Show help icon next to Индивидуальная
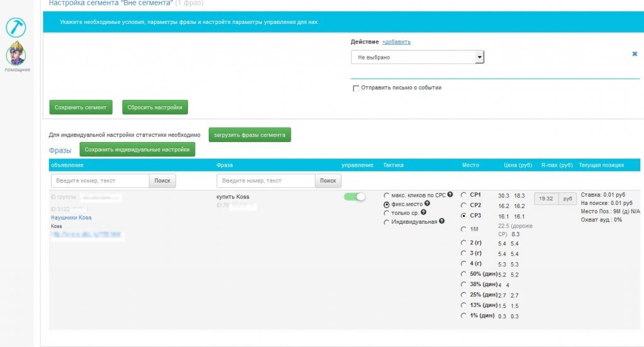The width and height of the screenshot is (644, 347). point(441,221)
